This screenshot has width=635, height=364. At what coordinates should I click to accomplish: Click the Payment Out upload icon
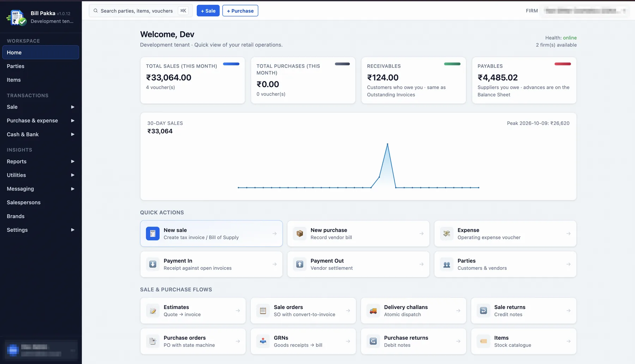300,264
